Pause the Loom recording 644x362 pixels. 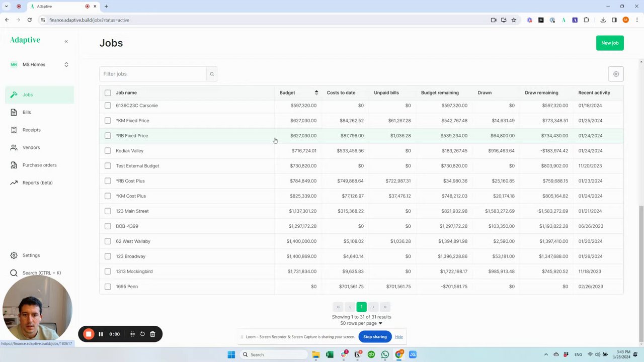[101, 334]
